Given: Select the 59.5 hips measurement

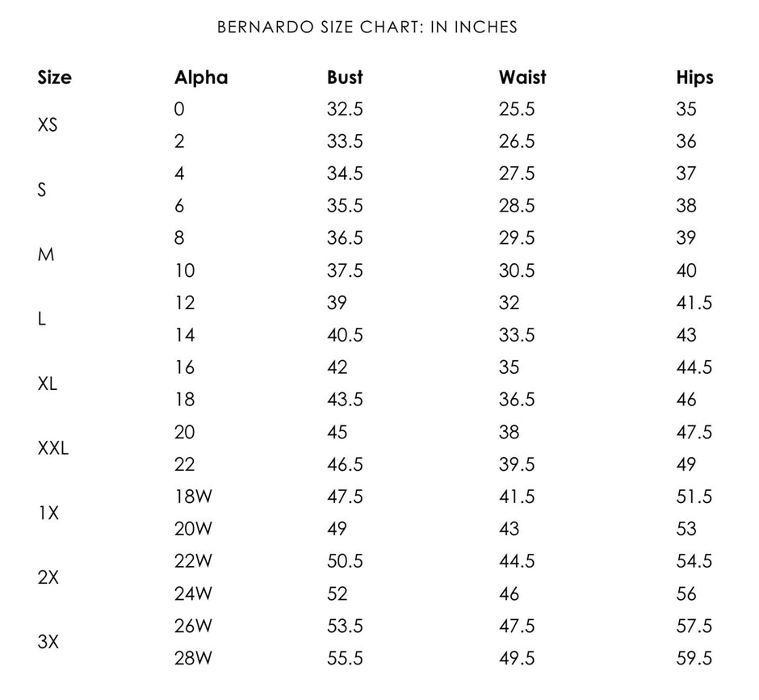Looking at the screenshot, I should 694,658.
